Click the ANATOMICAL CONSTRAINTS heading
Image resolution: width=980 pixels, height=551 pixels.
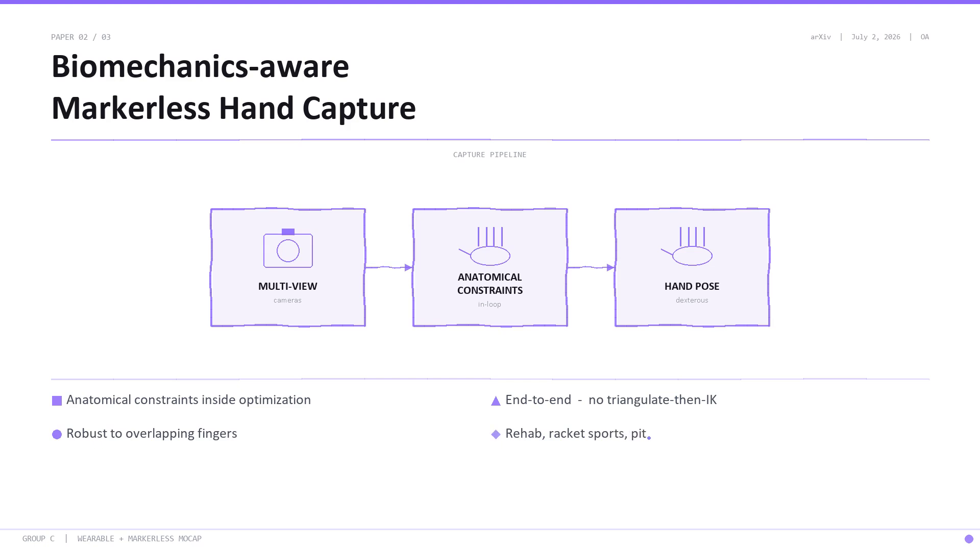[x=490, y=284]
